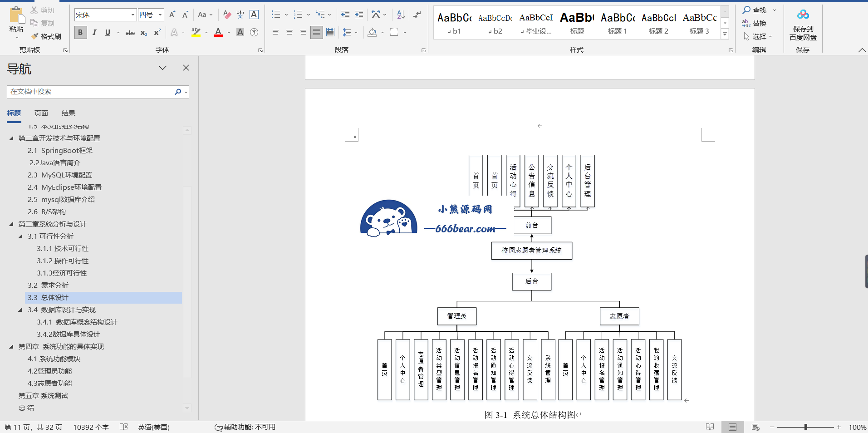The image size is (868, 433).
Task: Toggle justified paragraph alignment
Action: point(316,32)
